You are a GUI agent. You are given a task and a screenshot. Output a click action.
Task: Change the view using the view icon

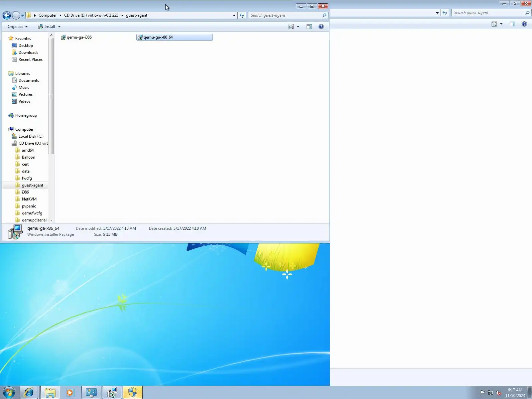tap(291, 27)
